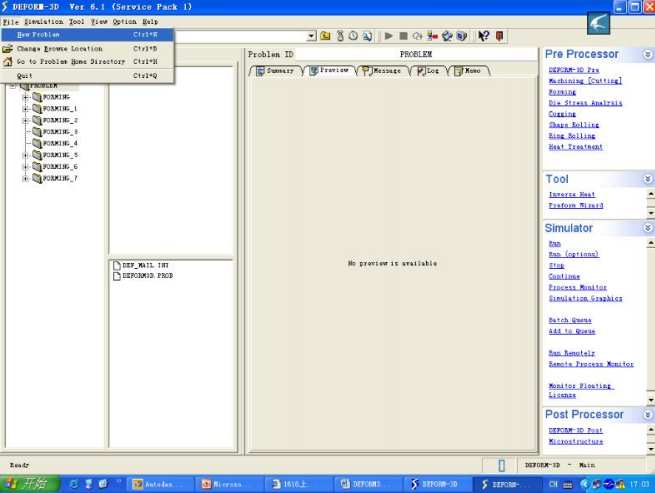Click the Stop square toolbar icon
655x493 pixels.
[403, 36]
